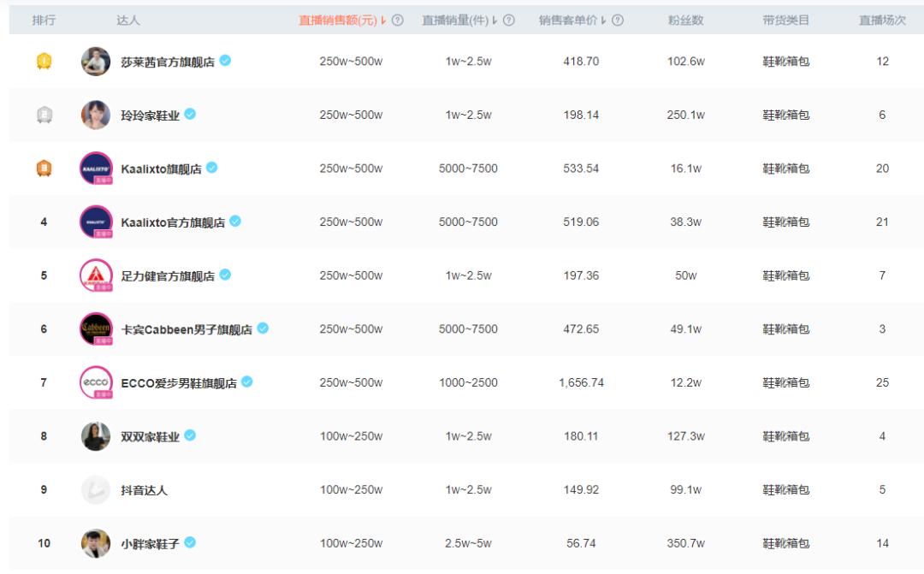924x574 pixels.
Task: Open avatar of 抖音达人
Action: pyautogui.click(x=96, y=489)
